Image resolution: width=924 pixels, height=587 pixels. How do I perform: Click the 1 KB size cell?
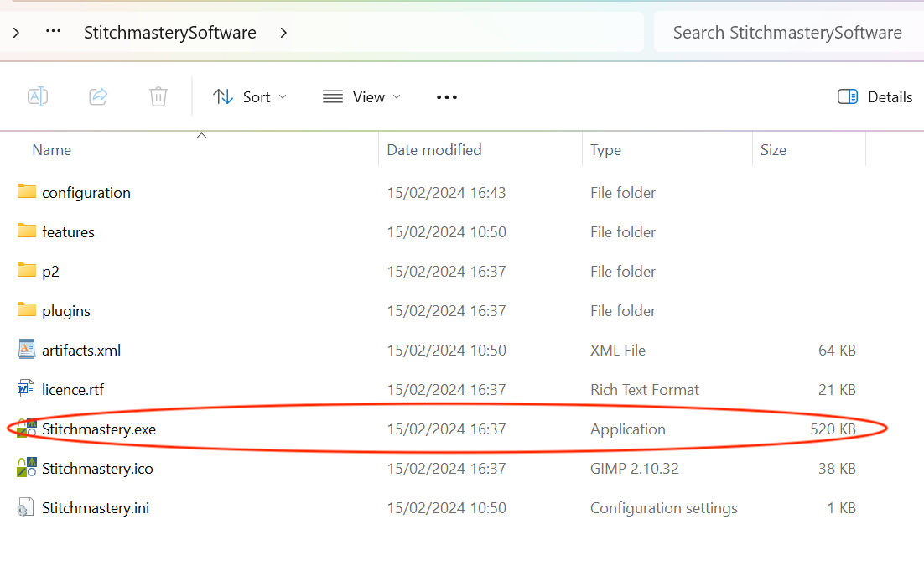pyautogui.click(x=842, y=509)
